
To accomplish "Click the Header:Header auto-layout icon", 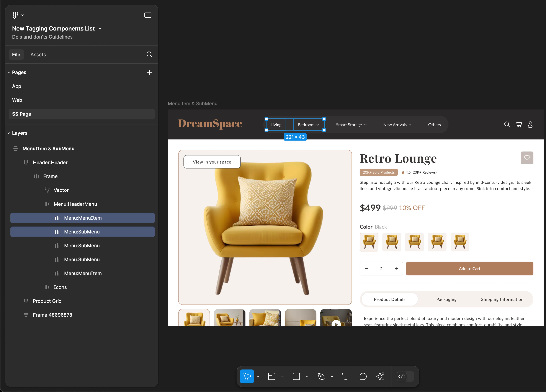I will 26,162.
